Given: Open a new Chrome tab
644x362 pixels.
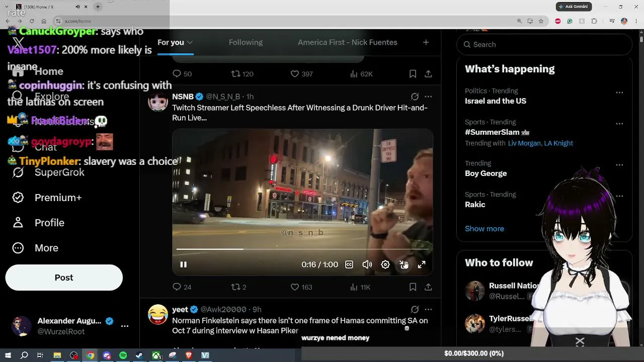Looking at the screenshot, I should (x=98, y=7).
